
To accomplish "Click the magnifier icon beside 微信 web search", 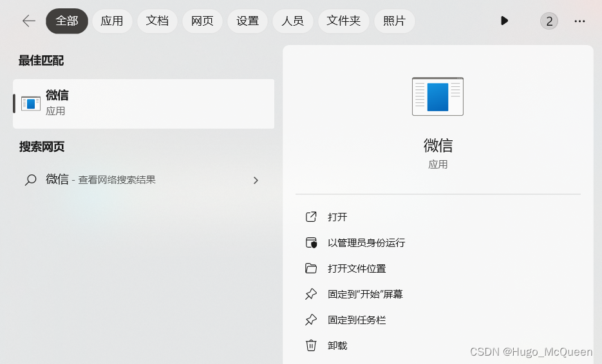I will point(30,179).
